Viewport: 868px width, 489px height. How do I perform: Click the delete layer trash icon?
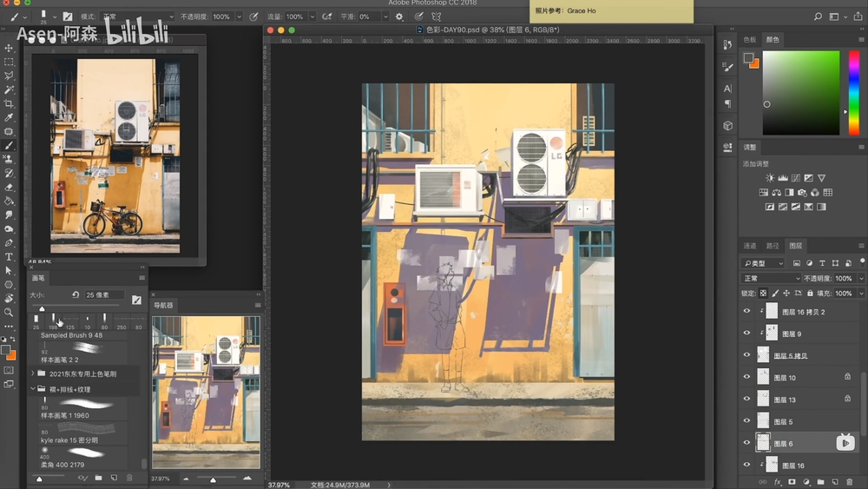[848, 481]
